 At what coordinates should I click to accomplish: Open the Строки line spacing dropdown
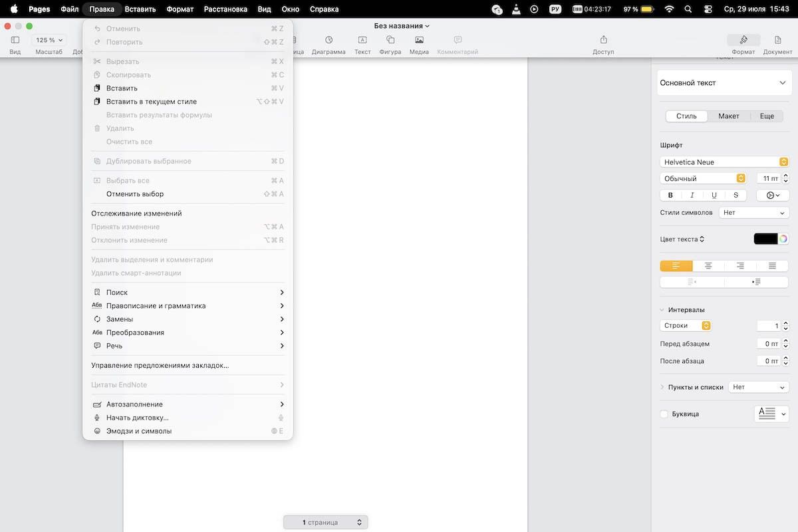coord(686,326)
